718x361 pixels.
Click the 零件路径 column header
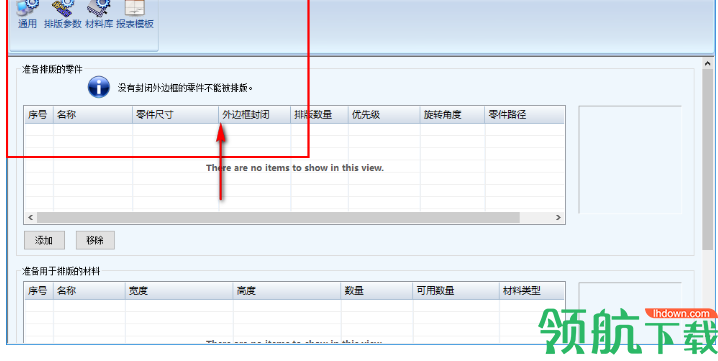[524, 115]
